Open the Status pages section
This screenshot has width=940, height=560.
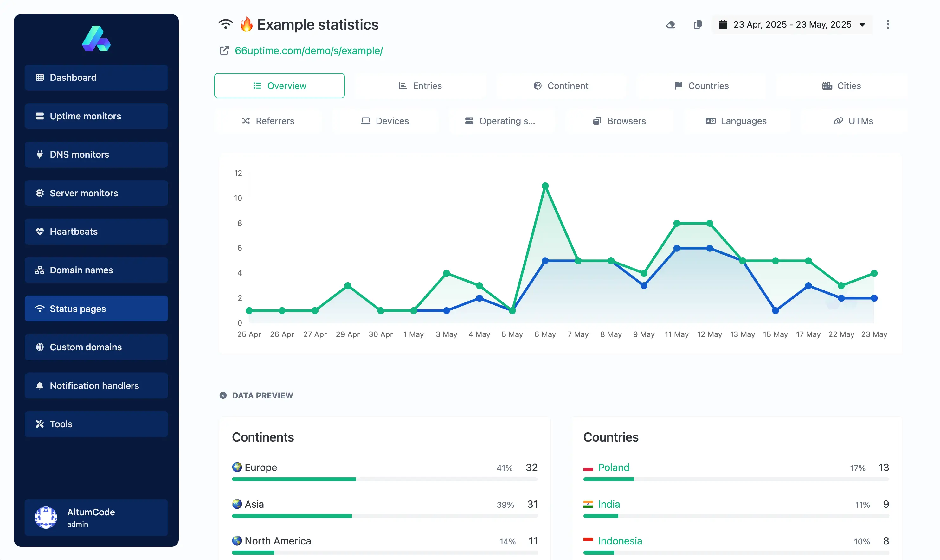click(96, 308)
